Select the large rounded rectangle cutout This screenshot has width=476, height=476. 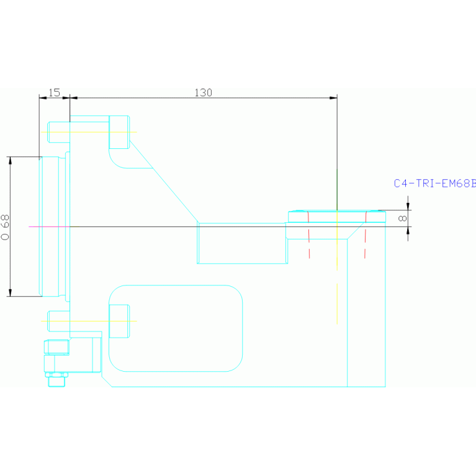pos(176,328)
